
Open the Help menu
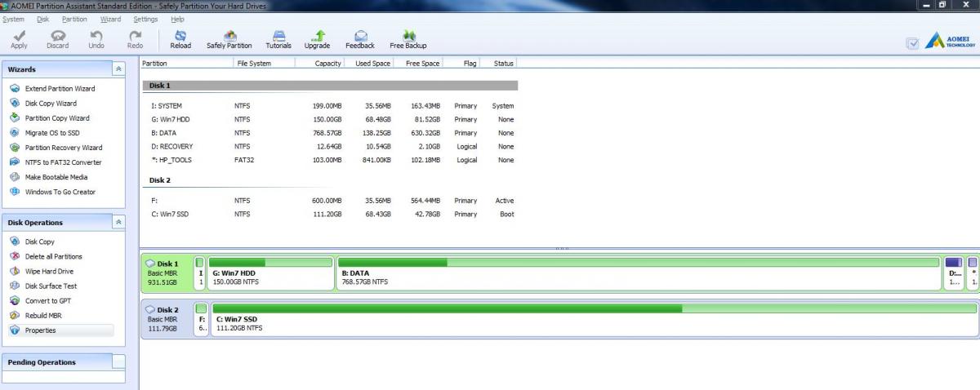pyautogui.click(x=177, y=18)
